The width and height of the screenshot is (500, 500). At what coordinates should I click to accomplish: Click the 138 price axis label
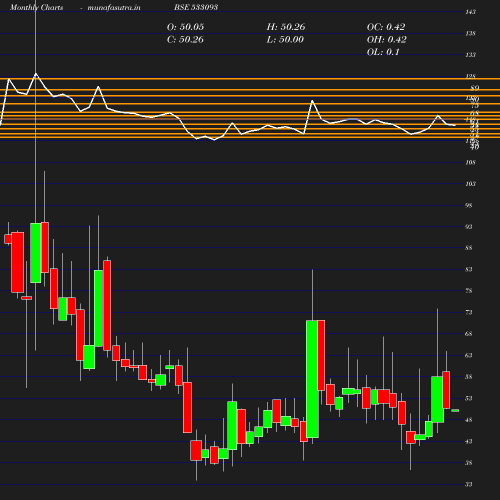tap(470, 33)
